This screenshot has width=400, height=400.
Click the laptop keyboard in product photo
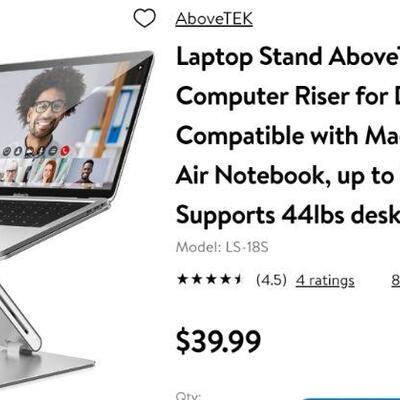point(43,213)
